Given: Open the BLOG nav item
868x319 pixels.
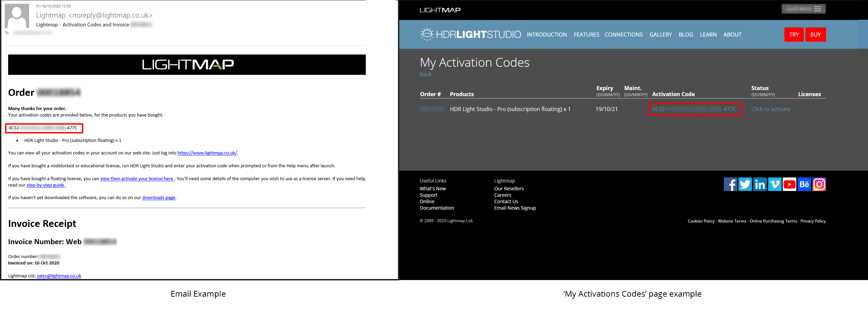Looking at the screenshot, I should [686, 35].
